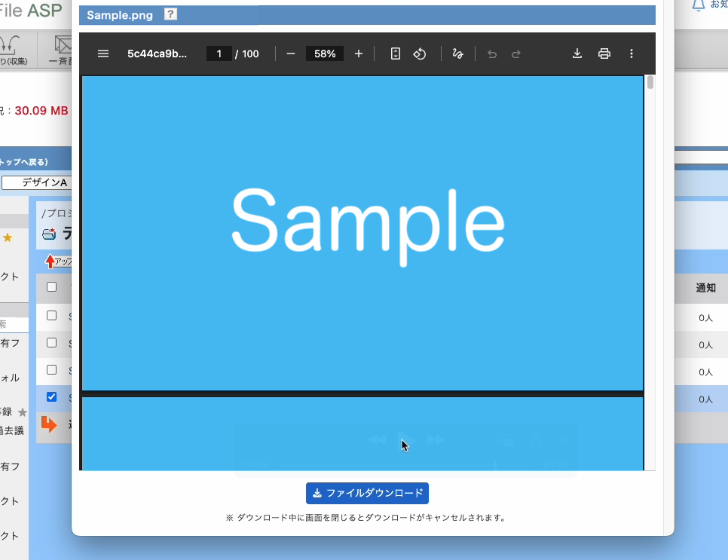The width and height of the screenshot is (728, 560).
Task: Click the red upload arrow icon
Action: [50, 262]
